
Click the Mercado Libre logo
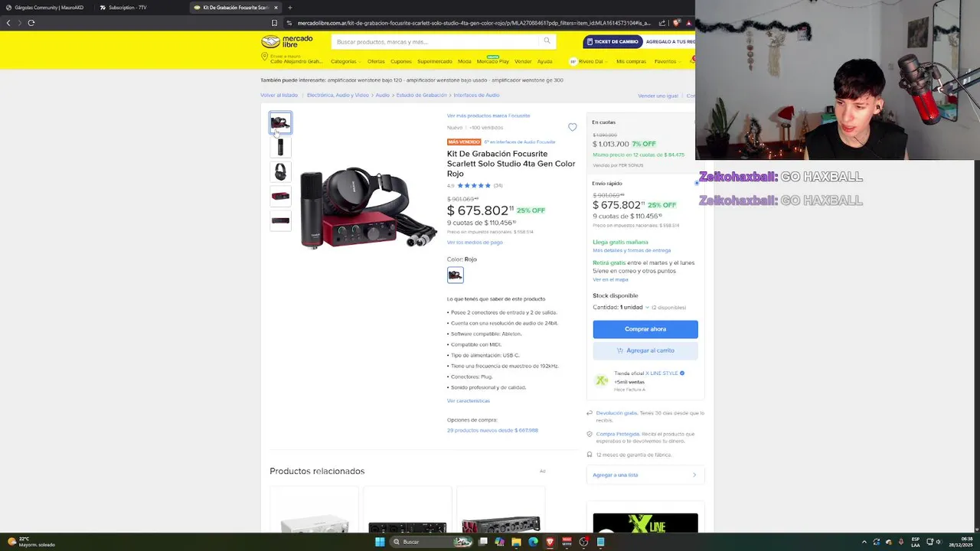[287, 41]
